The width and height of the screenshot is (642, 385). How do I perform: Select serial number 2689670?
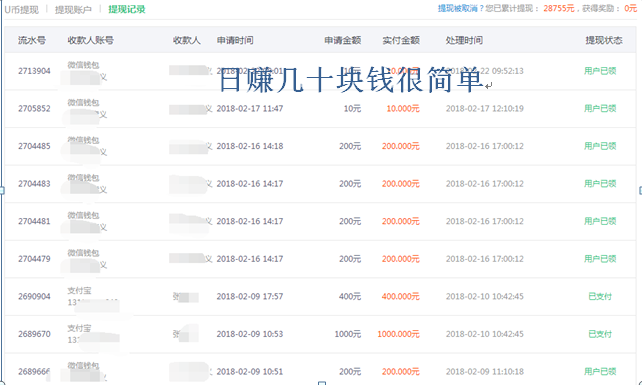(34, 334)
